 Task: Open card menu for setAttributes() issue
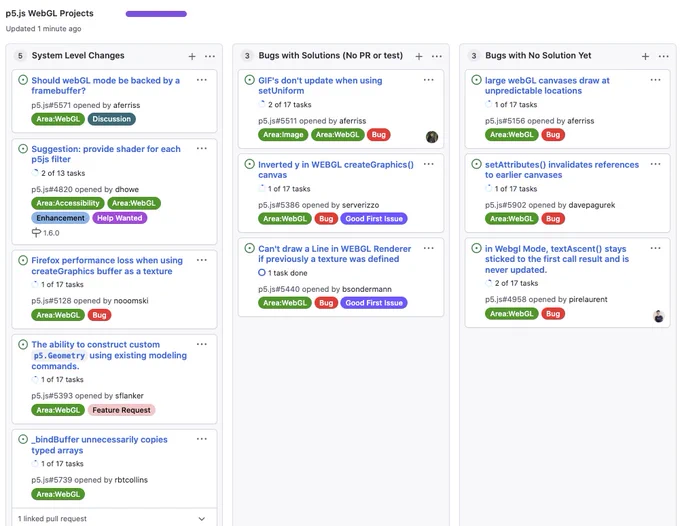[655, 164]
